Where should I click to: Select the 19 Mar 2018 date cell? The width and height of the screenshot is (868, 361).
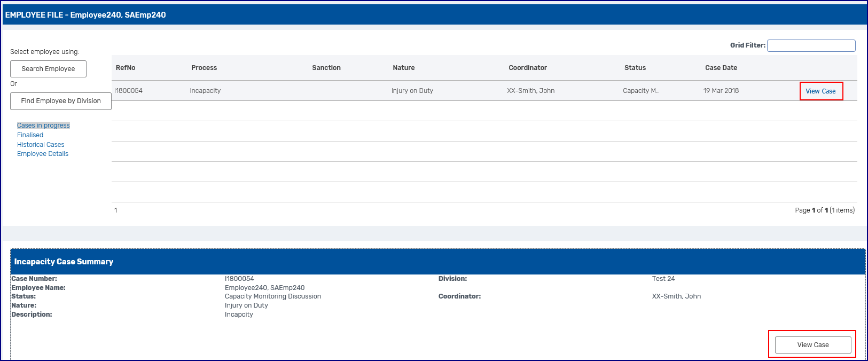pos(721,91)
